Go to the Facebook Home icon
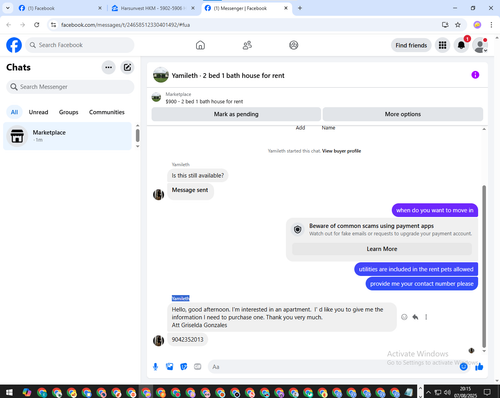Screen dimensions: 500x398 coord(200,45)
